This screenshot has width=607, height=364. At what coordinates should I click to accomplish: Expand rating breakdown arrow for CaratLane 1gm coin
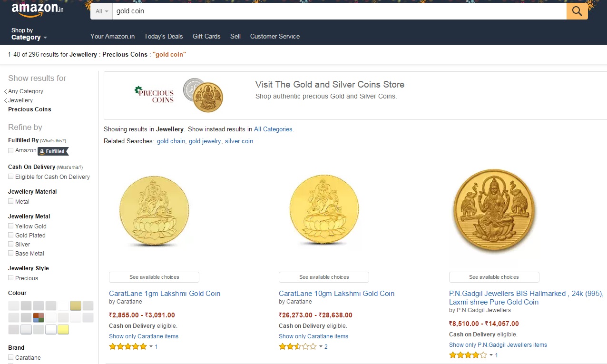click(x=151, y=347)
